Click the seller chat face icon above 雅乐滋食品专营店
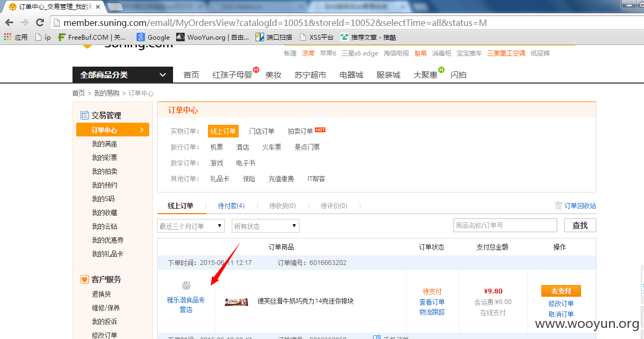Viewport: 644px width, 339px height. click(x=186, y=286)
